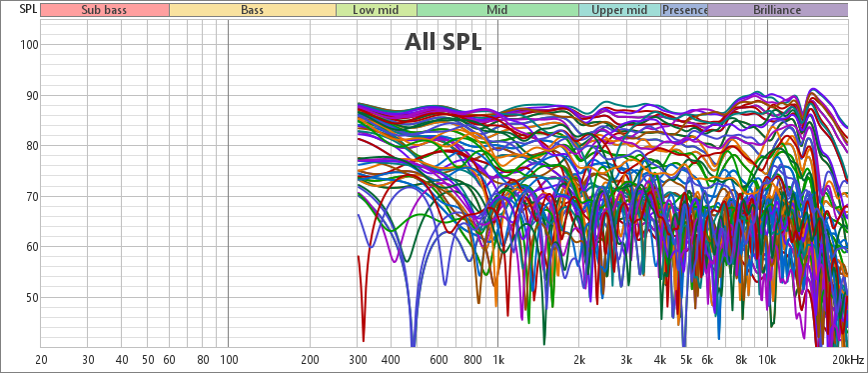
Task: Click the Sub bass frequency band label
Action: coord(104,10)
